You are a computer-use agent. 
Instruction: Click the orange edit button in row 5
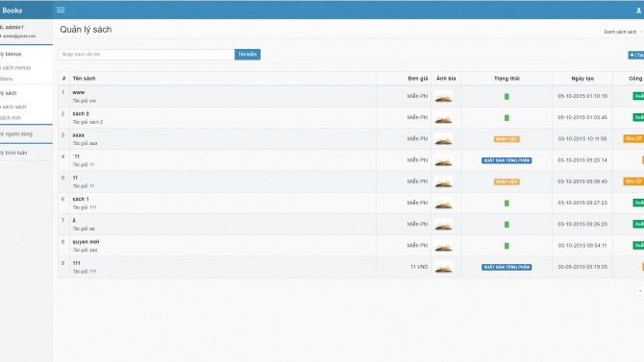[633, 181]
